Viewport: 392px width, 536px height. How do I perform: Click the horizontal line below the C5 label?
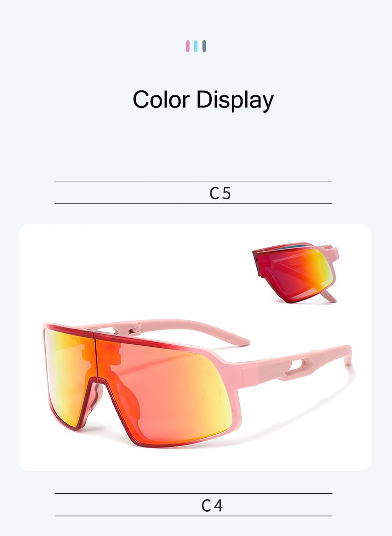click(193, 203)
